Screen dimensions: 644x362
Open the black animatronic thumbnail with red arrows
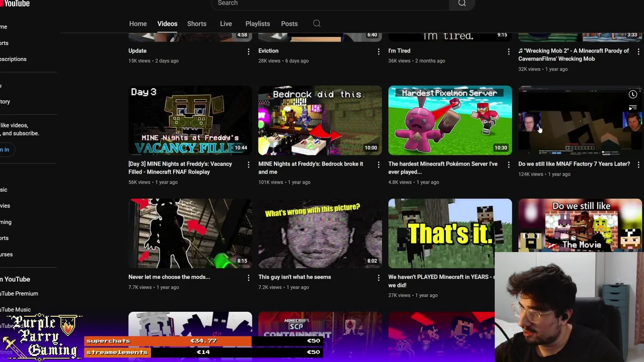pyautogui.click(x=190, y=233)
